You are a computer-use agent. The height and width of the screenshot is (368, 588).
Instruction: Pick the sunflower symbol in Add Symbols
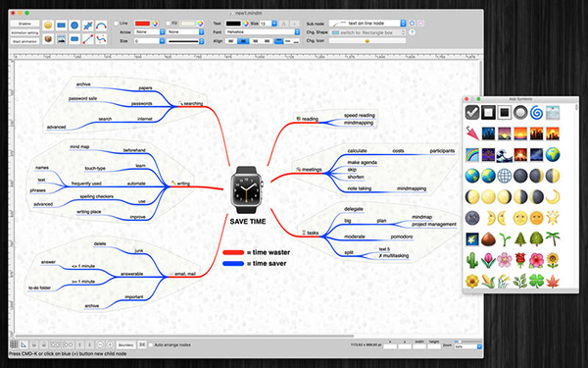pyautogui.click(x=553, y=260)
